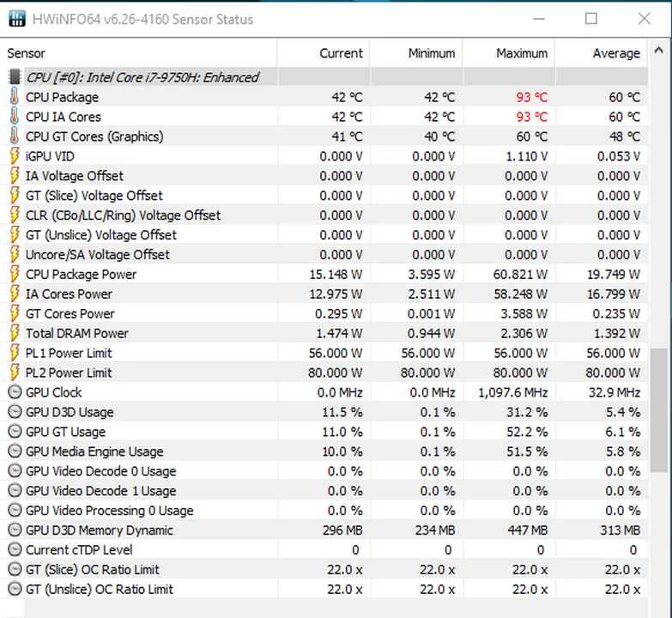Maximize the HWiNFO64 Sensor Status window

591,19
